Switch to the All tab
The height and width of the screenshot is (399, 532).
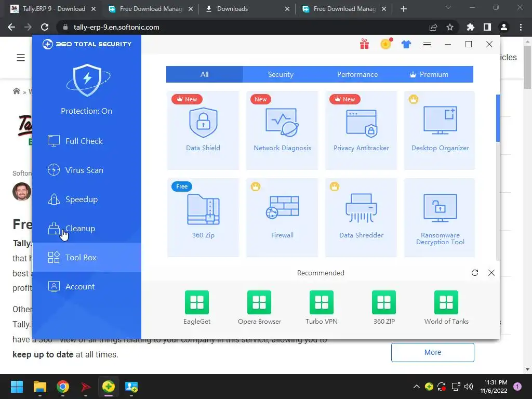(x=204, y=74)
